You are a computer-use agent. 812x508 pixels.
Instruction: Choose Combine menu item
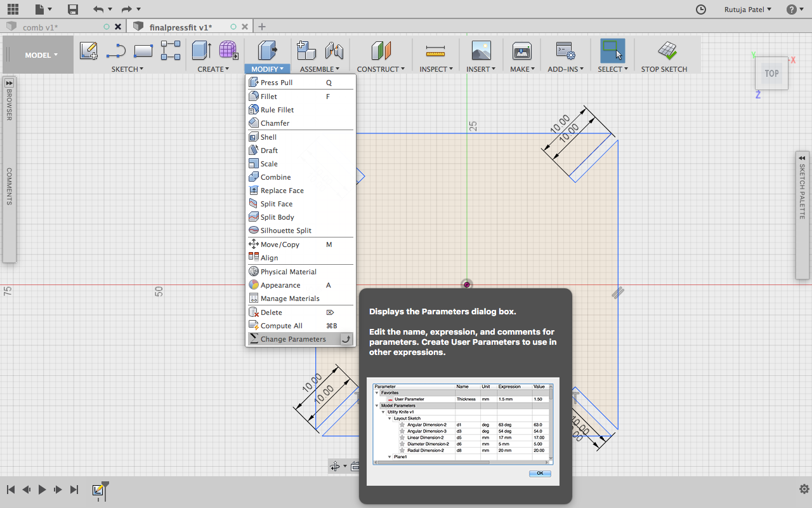[x=301, y=177]
